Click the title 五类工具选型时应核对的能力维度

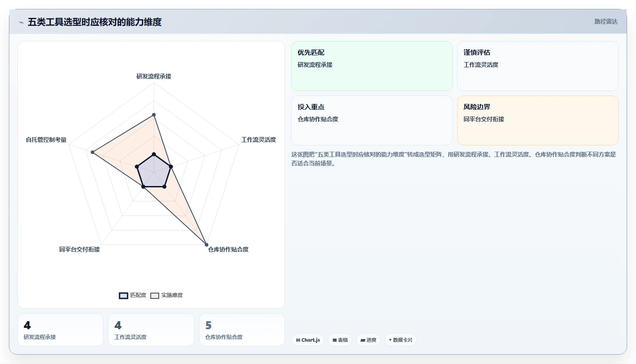[95, 22]
